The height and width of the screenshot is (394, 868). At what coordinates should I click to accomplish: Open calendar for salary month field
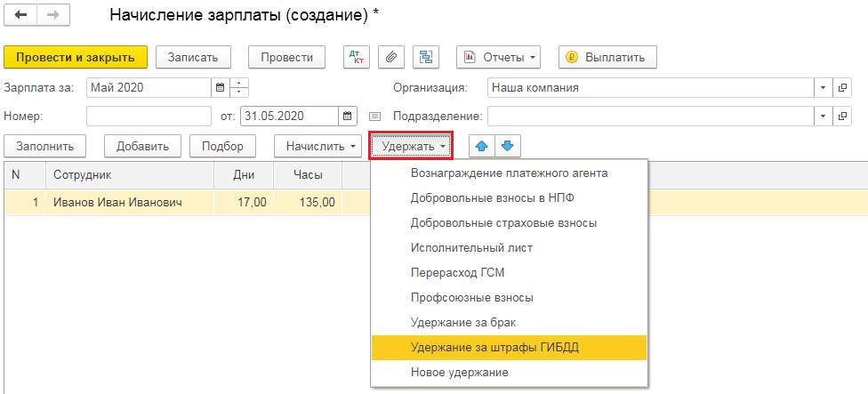220,87
